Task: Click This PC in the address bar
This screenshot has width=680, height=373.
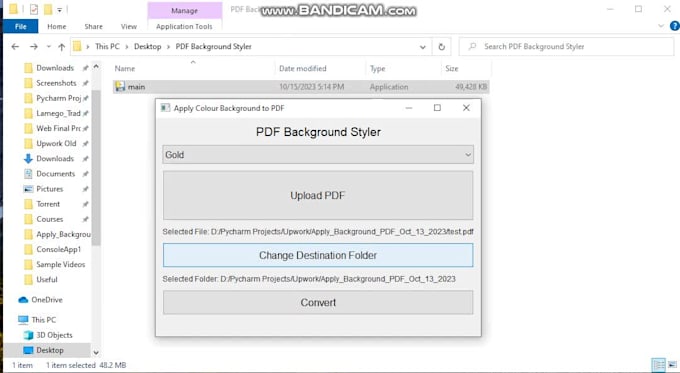Action: tap(107, 46)
